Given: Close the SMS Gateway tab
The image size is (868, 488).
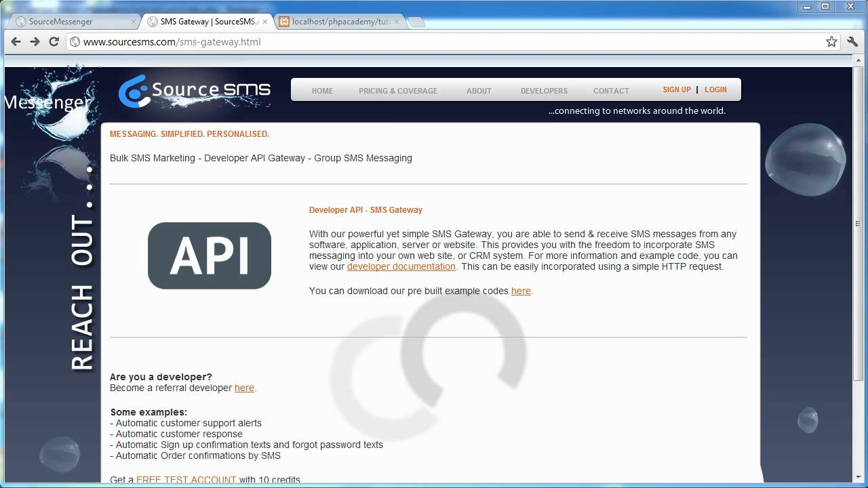Looking at the screenshot, I should click(x=265, y=22).
